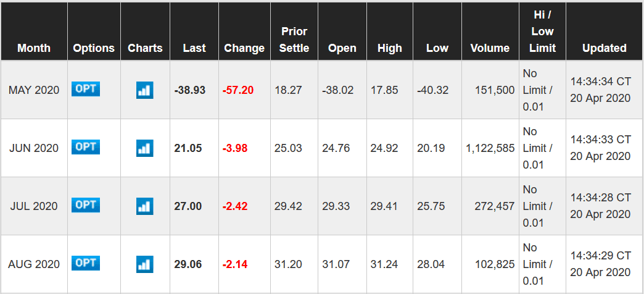Click the MAY 2020 last price -38.93
644x294 pixels.
[189, 90]
